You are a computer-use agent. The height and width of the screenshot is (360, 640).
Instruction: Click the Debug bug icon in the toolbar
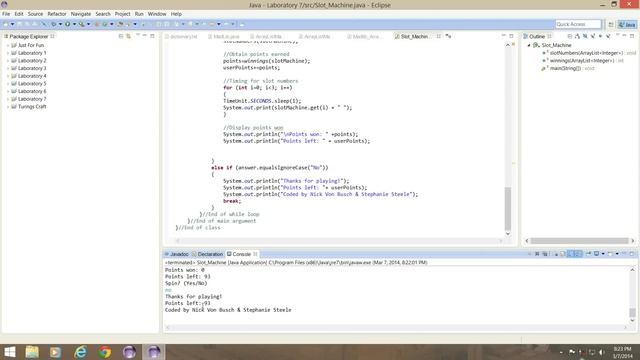point(53,24)
